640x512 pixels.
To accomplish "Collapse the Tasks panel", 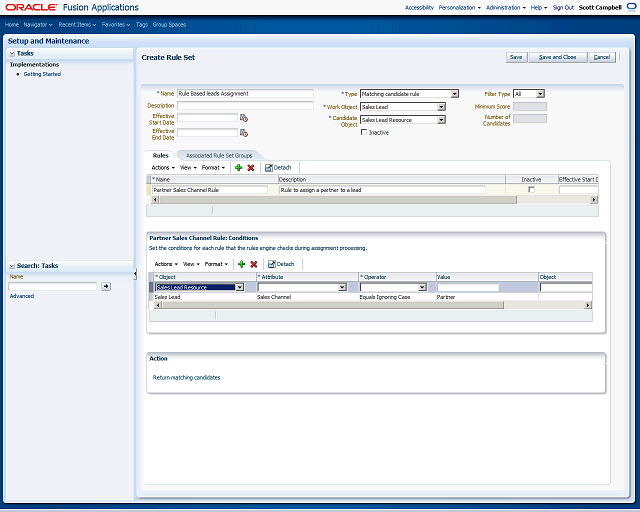I will pyautogui.click(x=12, y=53).
